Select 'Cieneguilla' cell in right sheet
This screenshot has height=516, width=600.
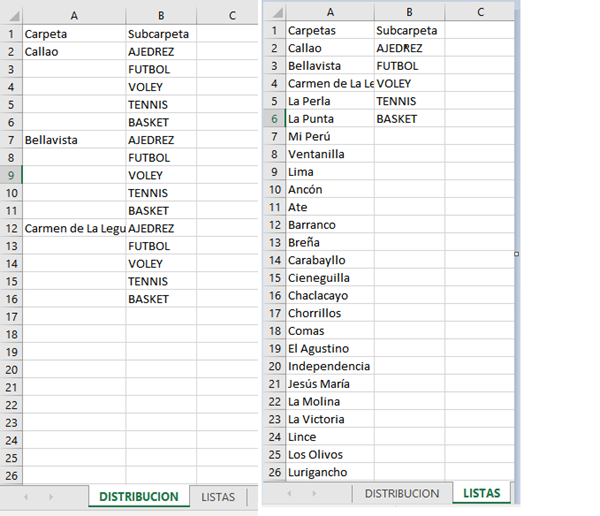(330, 278)
